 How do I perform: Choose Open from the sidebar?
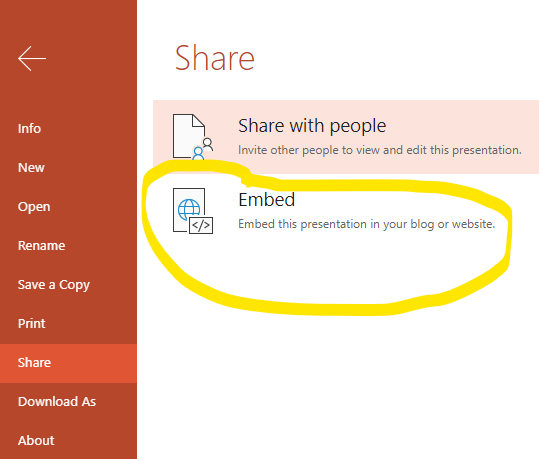point(34,207)
